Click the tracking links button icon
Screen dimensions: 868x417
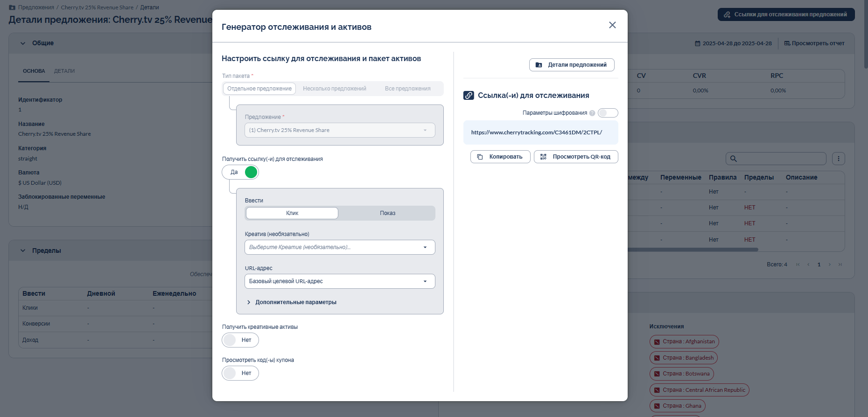click(727, 14)
